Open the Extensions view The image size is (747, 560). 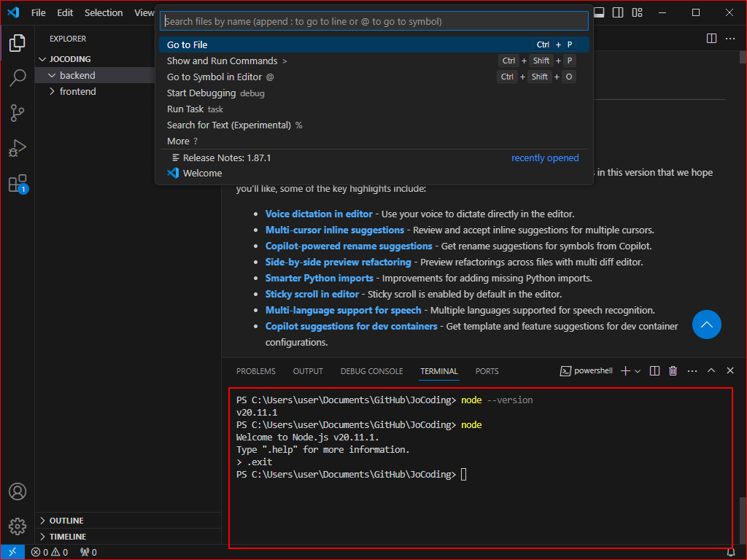click(18, 184)
